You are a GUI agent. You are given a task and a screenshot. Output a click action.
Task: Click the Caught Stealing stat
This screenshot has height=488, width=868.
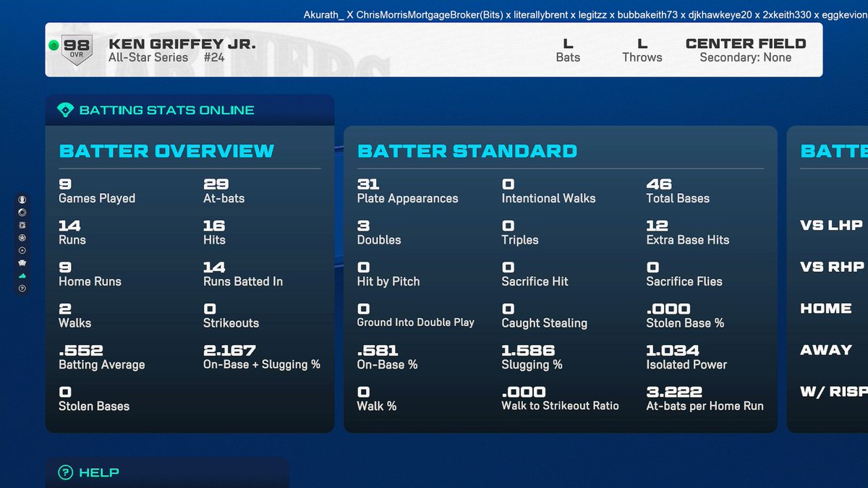[x=545, y=316]
